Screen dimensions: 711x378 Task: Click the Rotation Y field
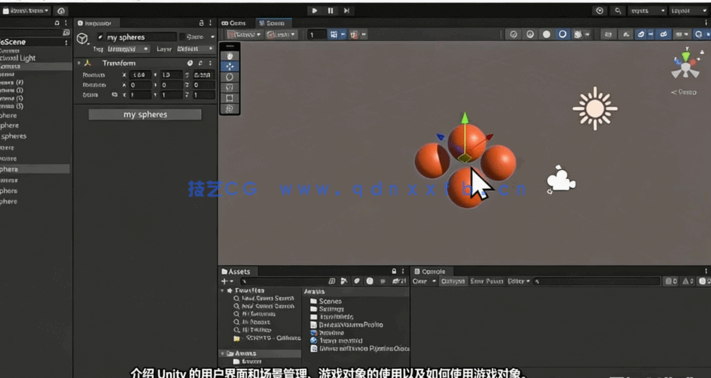(172, 85)
